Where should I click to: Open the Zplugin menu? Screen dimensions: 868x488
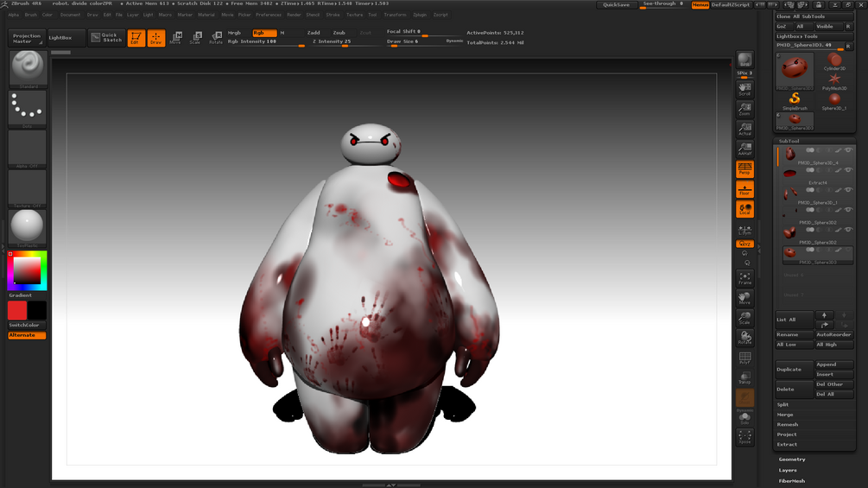[x=420, y=15]
